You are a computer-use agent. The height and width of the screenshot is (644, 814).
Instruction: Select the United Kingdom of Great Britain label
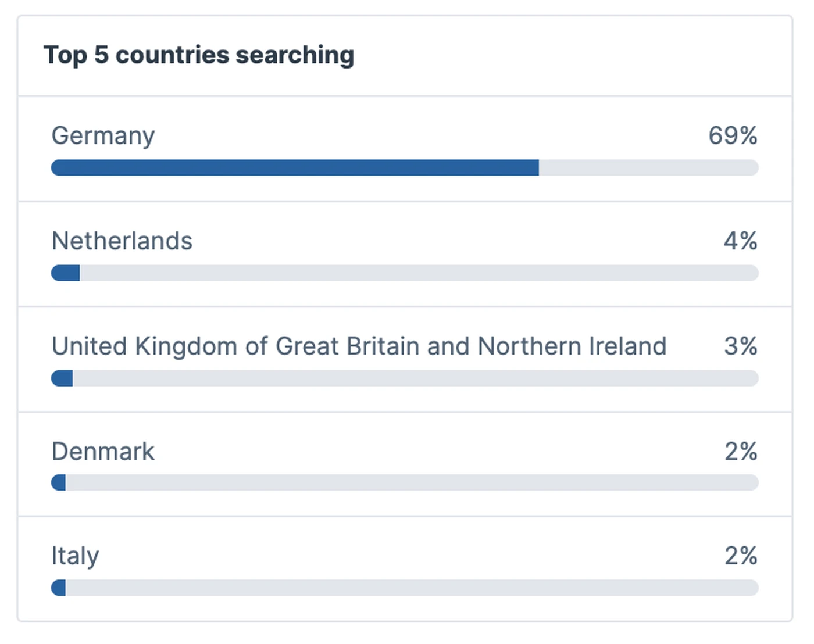[359, 346]
